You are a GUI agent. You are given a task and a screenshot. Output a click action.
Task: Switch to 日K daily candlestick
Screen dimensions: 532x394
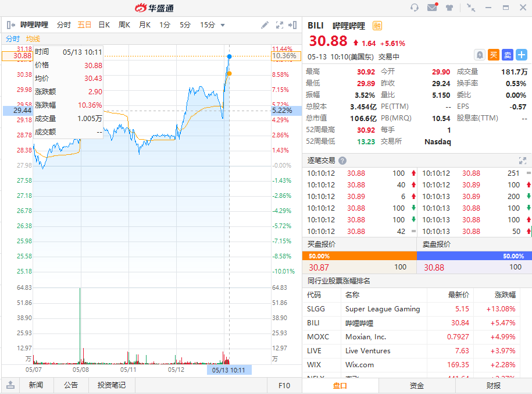[x=104, y=25]
